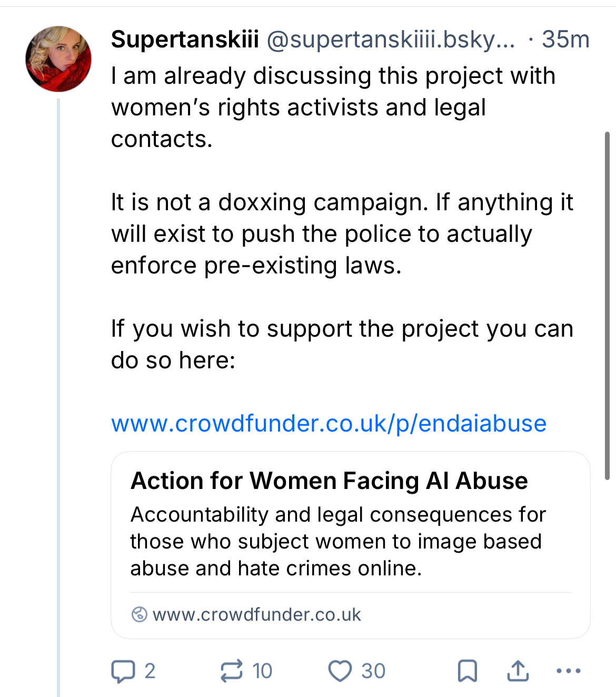The image size is (616, 697).
Task: Open the three-dot more options menu
Action: 568,671
